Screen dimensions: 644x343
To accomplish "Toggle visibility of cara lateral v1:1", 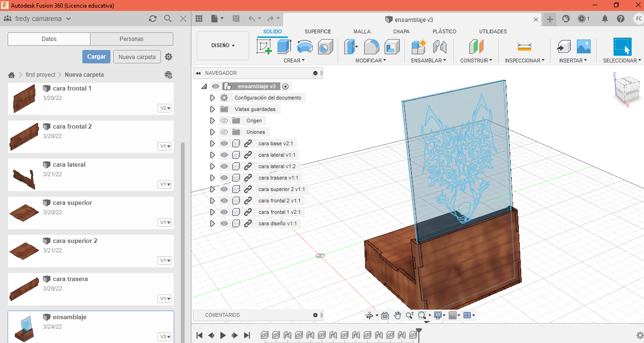I will coord(224,155).
